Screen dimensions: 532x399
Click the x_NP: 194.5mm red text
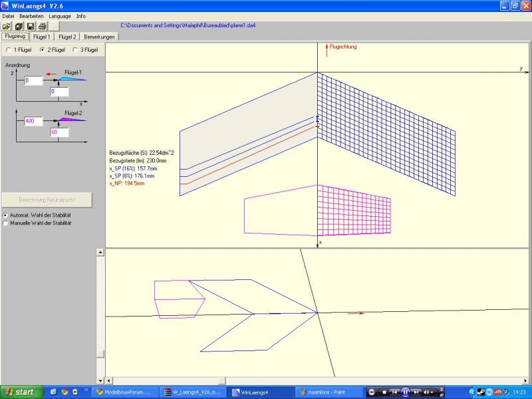tap(127, 184)
